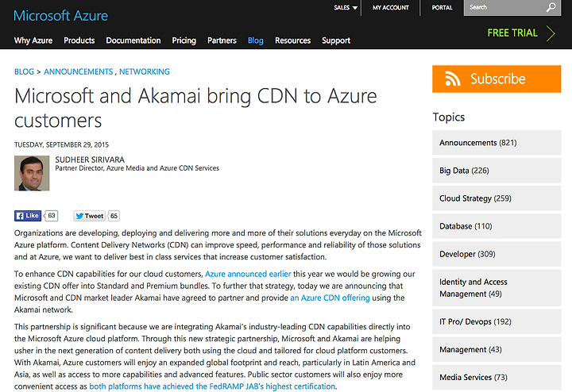Screen dimensions: 572x392
Task: Expand the Sales dropdown menu
Action: (346, 8)
